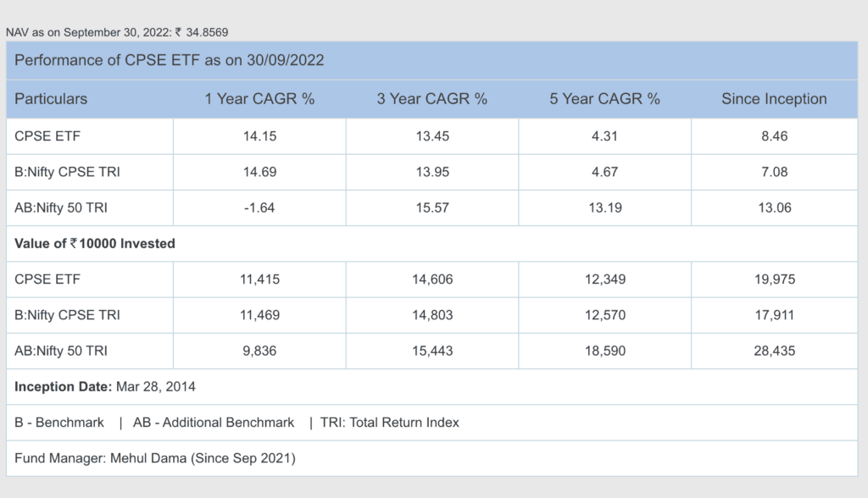Click the NAV as on September 30, 2022 line
Image resolution: width=868 pixels, height=498 pixels.
[x=117, y=32]
